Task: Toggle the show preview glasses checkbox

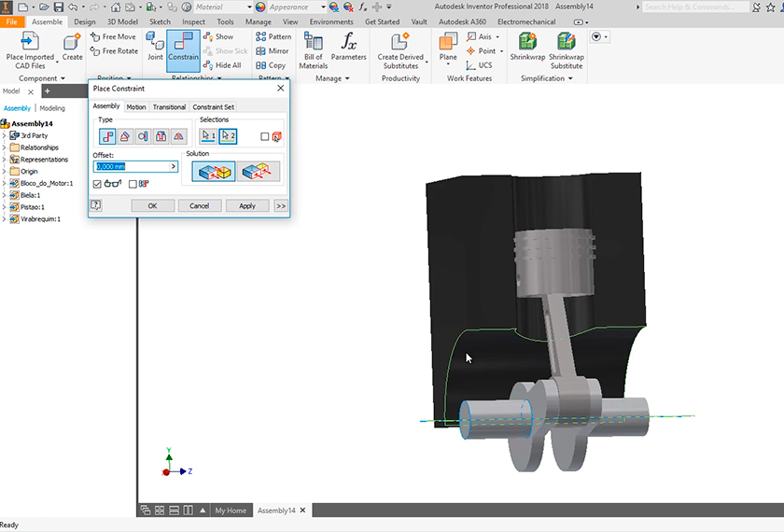Action: pyautogui.click(x=98, y=185)
